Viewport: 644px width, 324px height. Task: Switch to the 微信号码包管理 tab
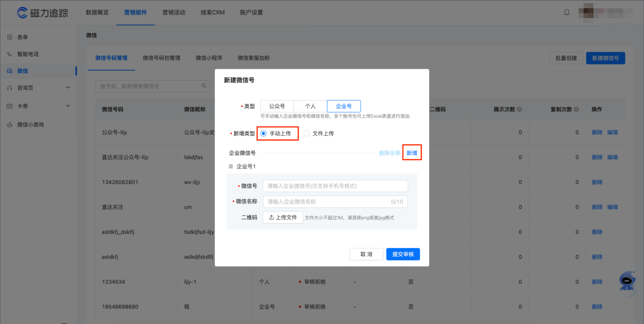[161, 58]
